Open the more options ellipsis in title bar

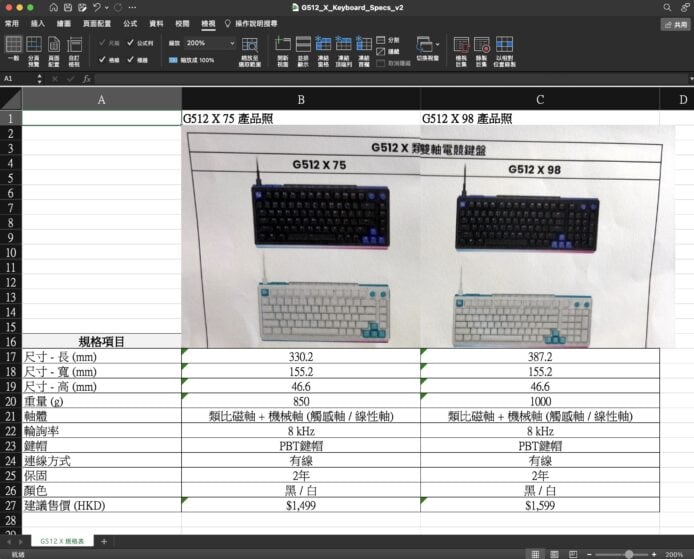[132, 8]
